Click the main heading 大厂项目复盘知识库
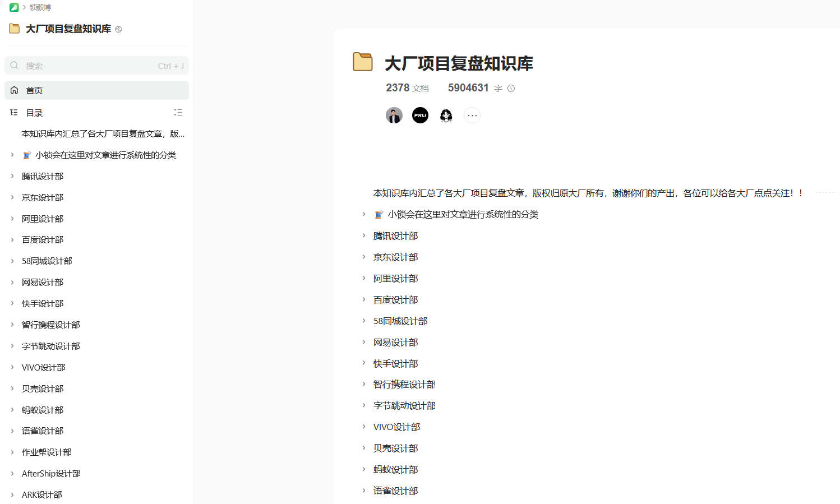840x504 pixels. tap(459, 63)
